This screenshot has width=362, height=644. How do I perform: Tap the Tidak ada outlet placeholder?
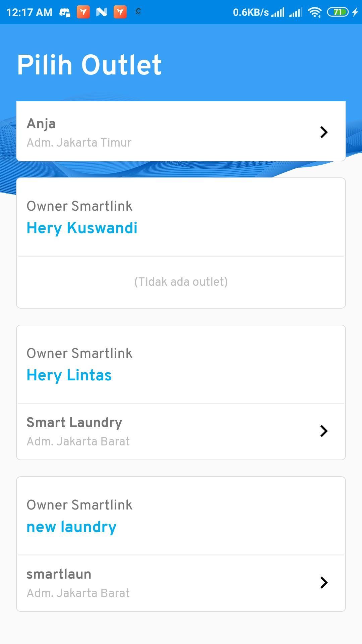coord(181,282)
